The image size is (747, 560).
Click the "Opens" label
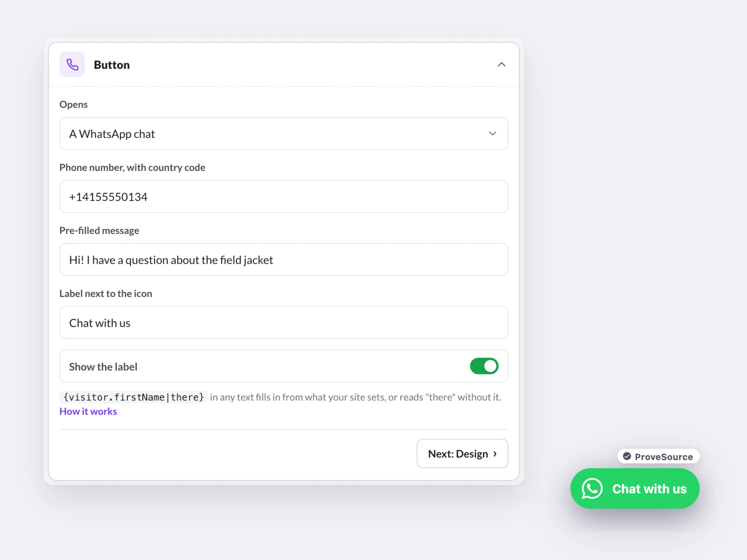(73, 105)
